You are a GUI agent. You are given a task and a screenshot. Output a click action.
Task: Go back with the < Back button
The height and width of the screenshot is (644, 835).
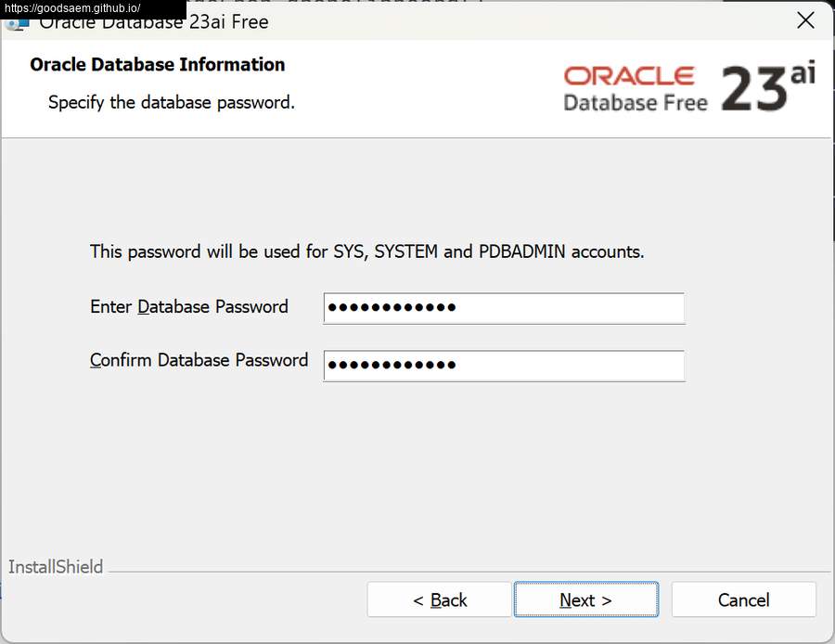(440, 599)
